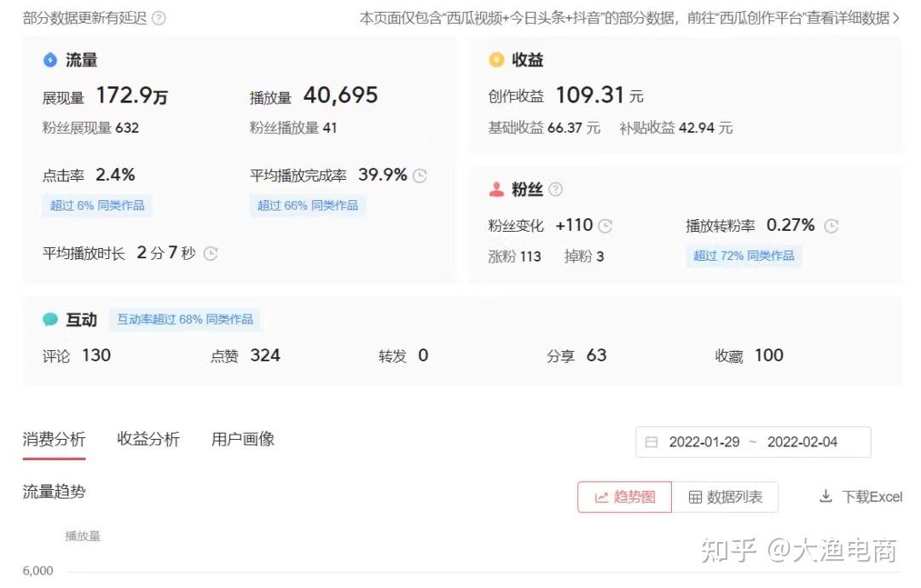Switch to 用户画像 tab
This screenshot has width=921, height=588.
click(x=242, y=439)
